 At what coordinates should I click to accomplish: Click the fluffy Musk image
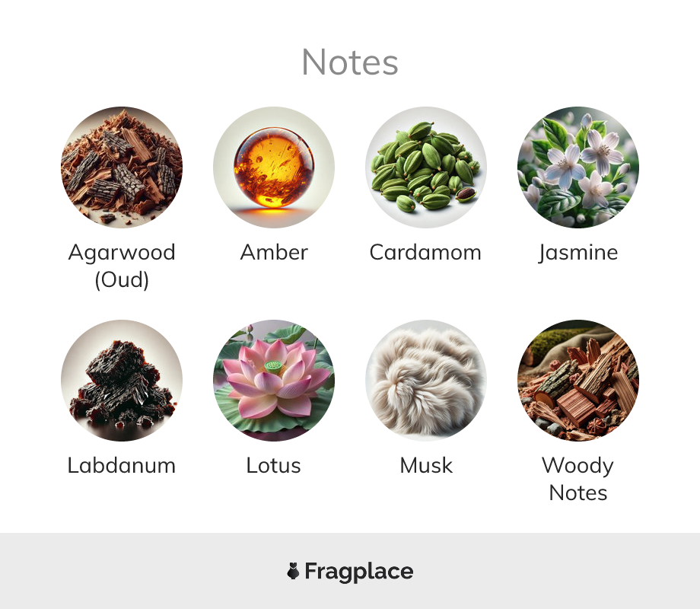click(426, 380)
